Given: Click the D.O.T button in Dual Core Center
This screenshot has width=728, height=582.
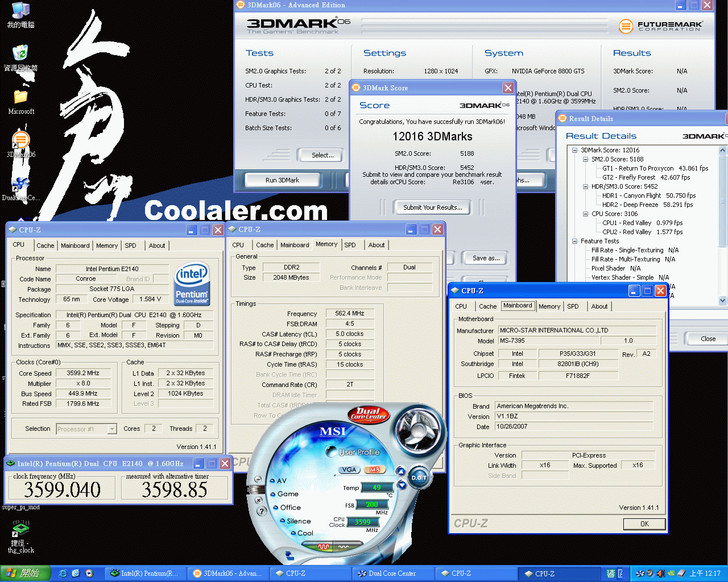Looking at the screenshot, I should [419, 477].
